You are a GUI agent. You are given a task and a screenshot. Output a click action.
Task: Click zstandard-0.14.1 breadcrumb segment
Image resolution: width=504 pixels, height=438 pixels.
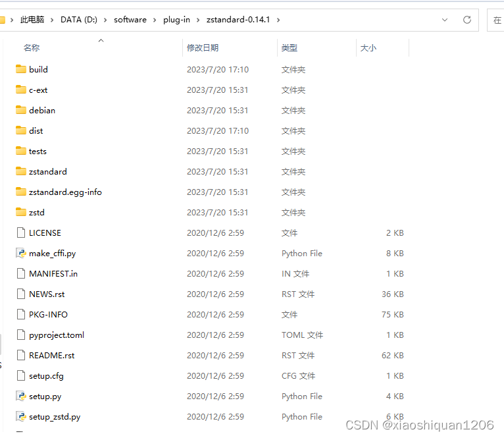click(x=238, y=20)
